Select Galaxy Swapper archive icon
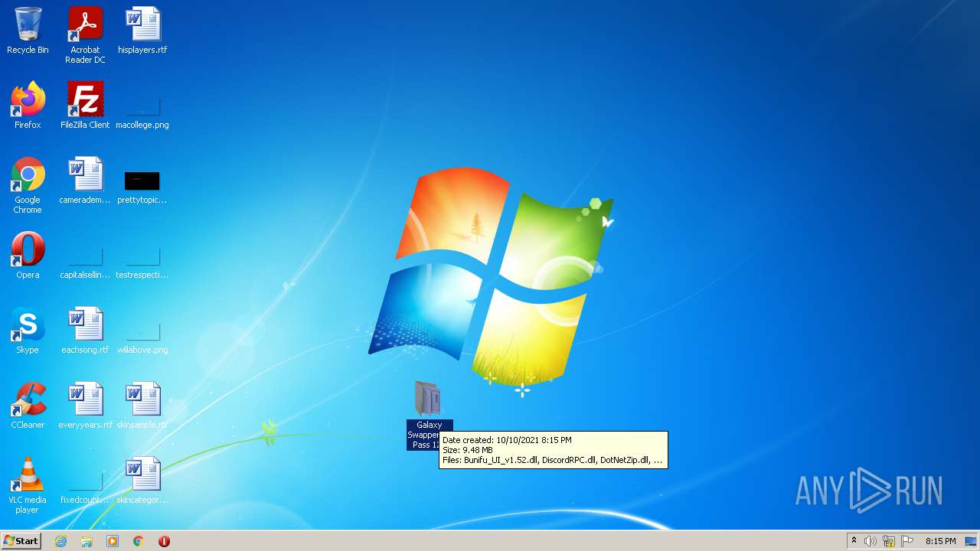This screenshot has height=551, width=980. pos(429,399)
